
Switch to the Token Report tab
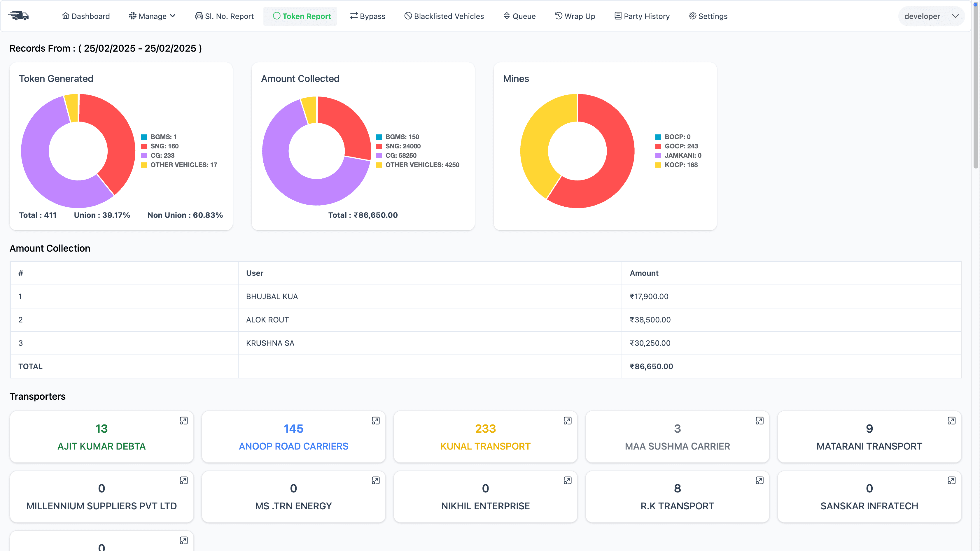pos(300,16)
